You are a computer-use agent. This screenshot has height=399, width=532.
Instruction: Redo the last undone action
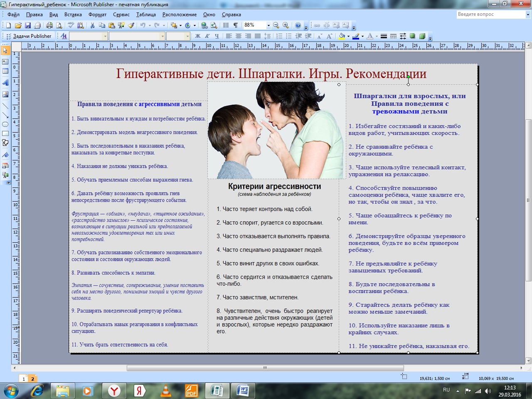coord(157,25)
